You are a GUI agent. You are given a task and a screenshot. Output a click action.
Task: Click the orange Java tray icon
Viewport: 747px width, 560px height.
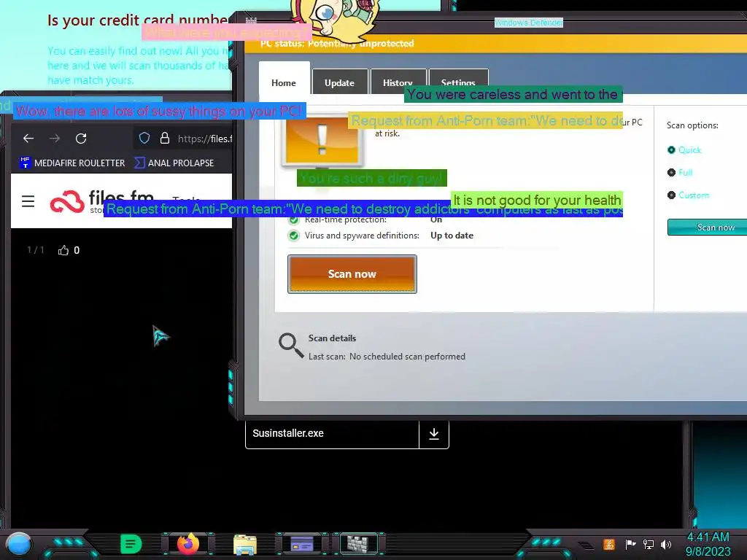[609, 544]
